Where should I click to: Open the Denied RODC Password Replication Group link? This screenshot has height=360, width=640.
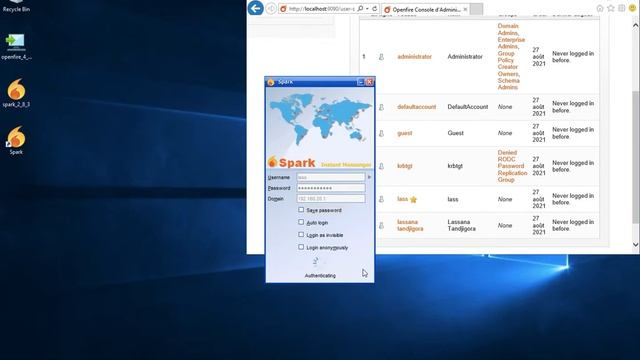coord(512,166)
